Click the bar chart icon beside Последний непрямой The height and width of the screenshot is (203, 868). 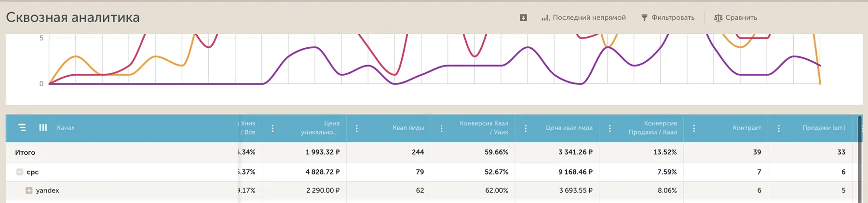click(x=545, y=18)
